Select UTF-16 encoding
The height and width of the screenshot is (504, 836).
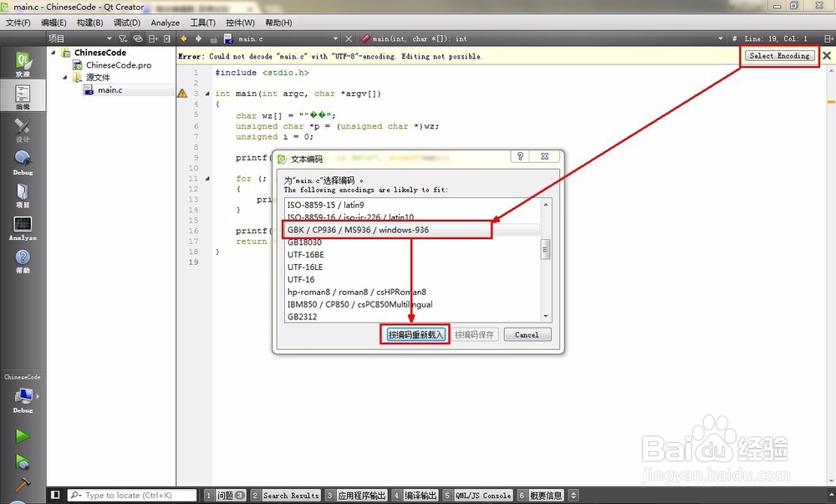point(412,279)
